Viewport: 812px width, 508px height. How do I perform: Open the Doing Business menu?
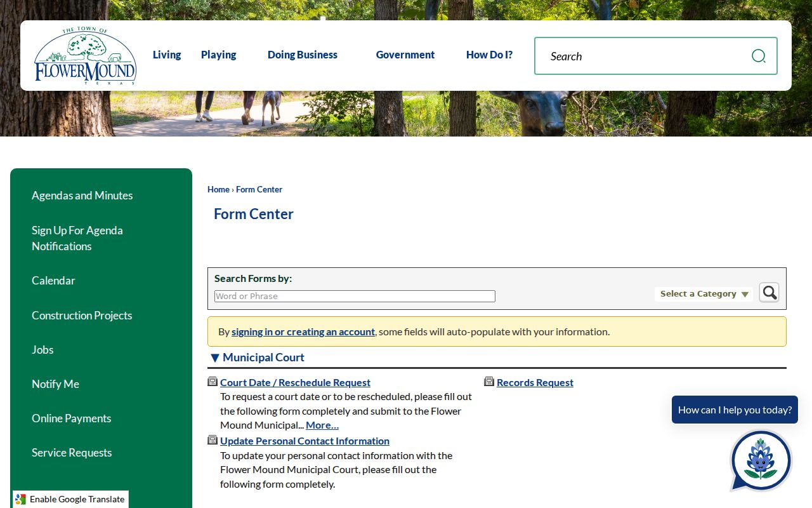pos(303,55)
